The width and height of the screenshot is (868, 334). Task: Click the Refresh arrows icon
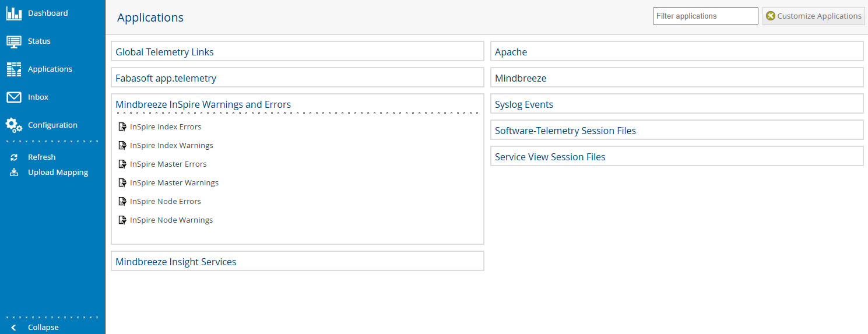coord(14,157)
